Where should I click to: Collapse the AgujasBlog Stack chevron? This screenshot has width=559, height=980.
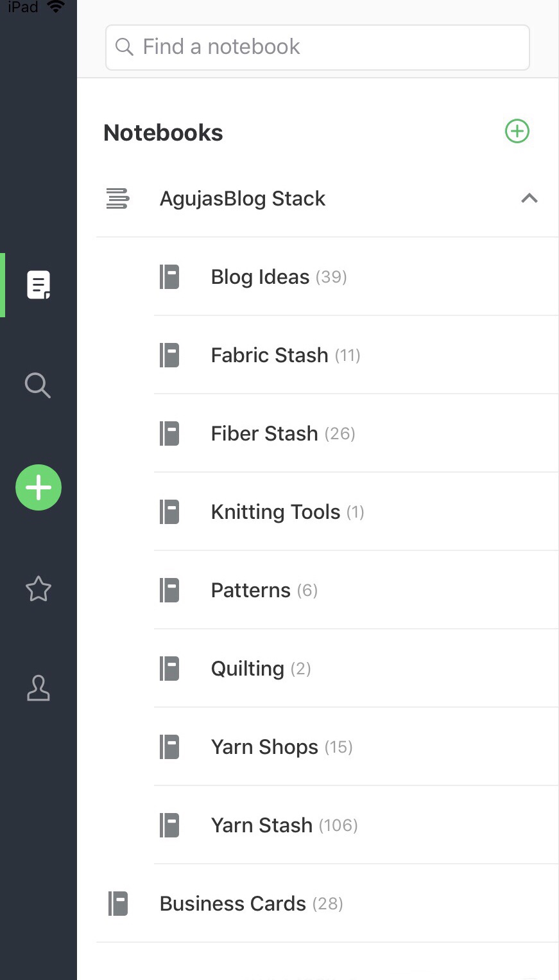coord(529,198)
